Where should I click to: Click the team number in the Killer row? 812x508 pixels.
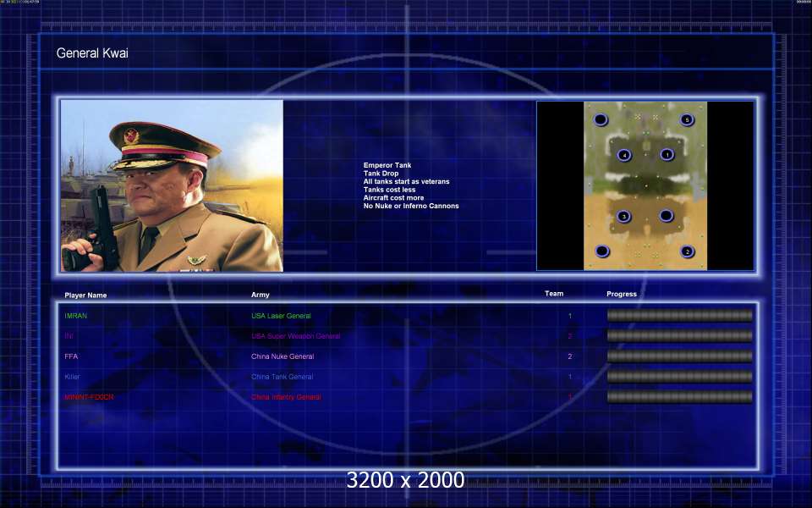569,377
